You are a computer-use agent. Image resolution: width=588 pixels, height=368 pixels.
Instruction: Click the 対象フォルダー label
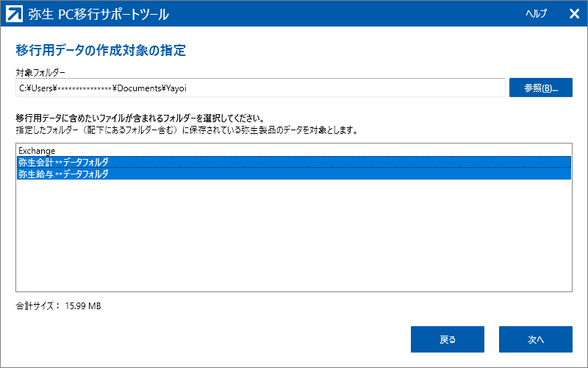(x=40, y=72)
